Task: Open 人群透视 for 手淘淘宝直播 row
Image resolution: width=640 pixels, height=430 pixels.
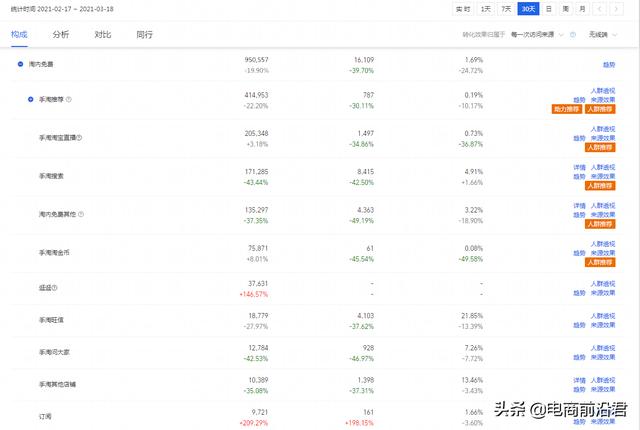Action: (603, 129)
